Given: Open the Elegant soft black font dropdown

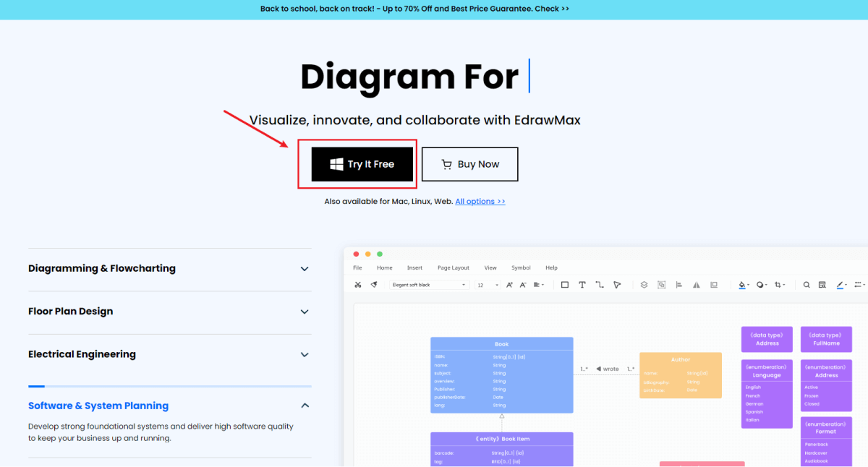Looking at the screenshot, I should pos(430,285).
